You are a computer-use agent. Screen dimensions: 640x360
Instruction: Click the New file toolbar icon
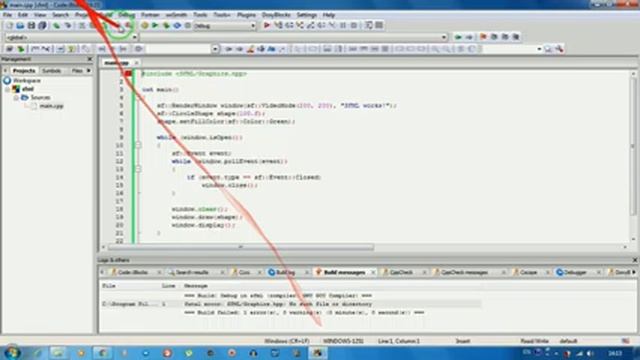pyautogui.click(x=9, y=25)
